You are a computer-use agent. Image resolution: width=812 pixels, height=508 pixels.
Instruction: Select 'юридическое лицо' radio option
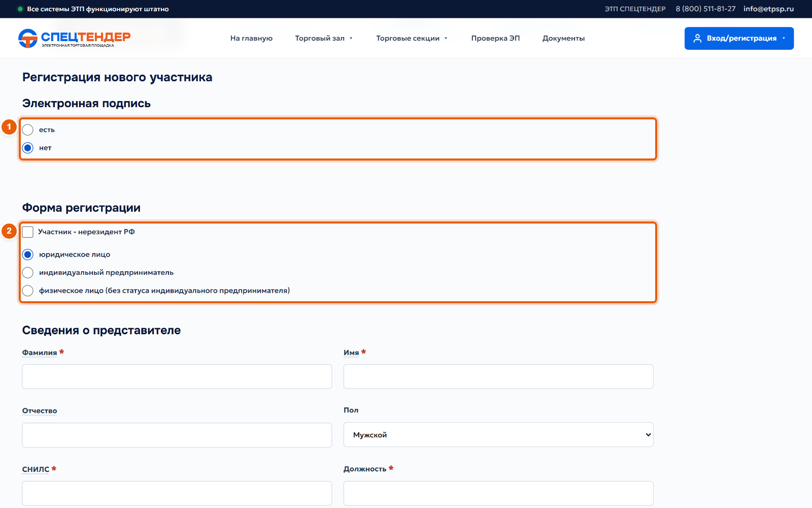(x=28, y=255)
